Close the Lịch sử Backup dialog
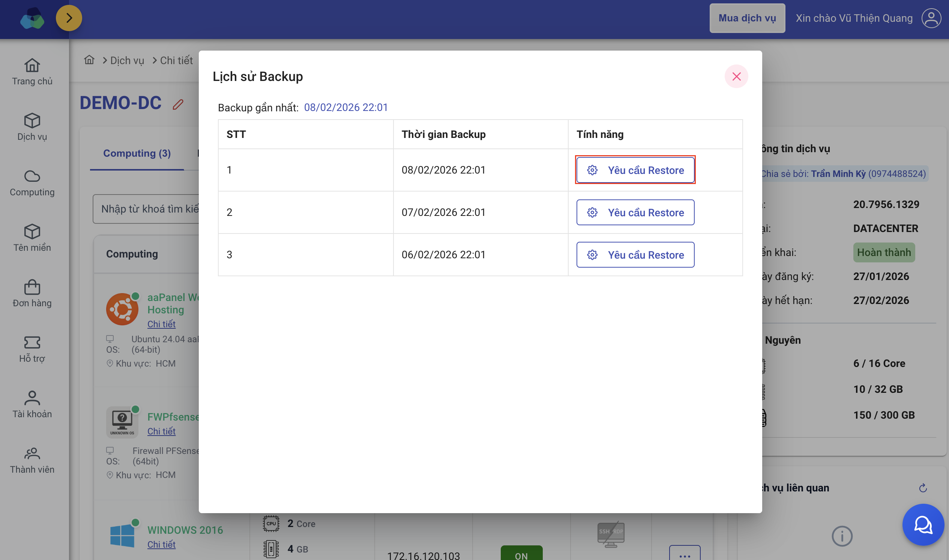 736,76
